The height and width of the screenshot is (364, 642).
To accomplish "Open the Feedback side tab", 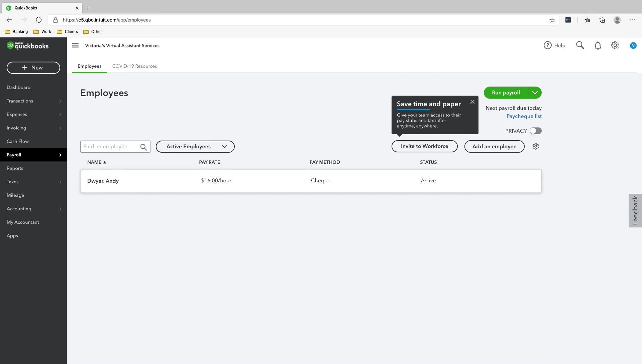I will point(635,211).
